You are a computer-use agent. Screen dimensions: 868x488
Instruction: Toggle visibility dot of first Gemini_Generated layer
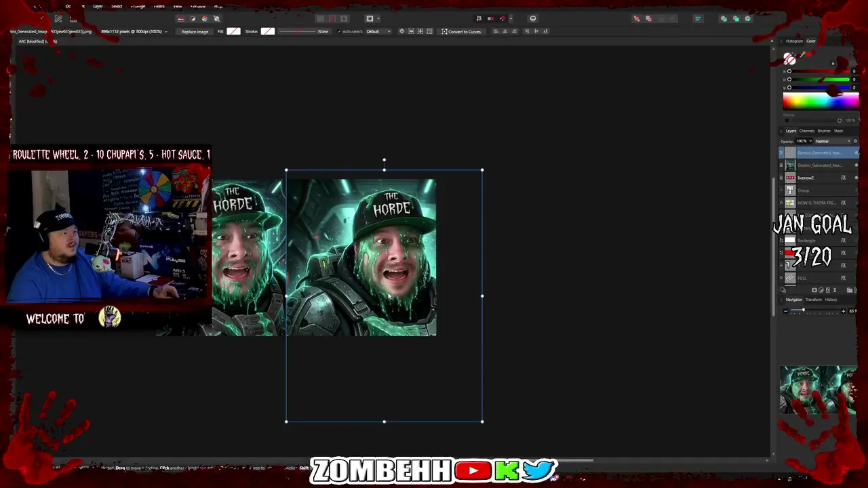[x=856, y=152]
